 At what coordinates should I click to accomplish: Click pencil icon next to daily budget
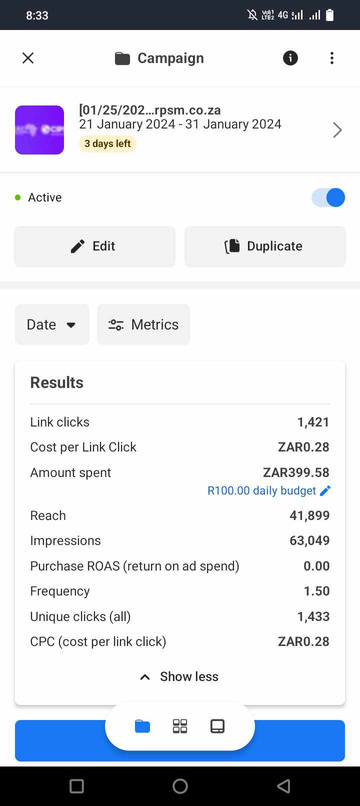(x=325, y=491)
